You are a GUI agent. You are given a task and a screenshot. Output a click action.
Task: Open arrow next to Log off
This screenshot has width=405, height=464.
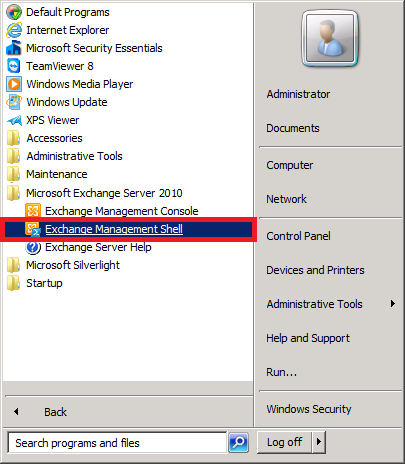[x=319, y=442]
